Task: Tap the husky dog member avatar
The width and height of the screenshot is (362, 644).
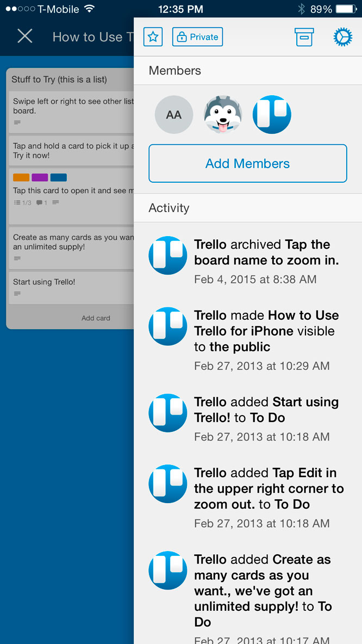Action: (223, 115)
